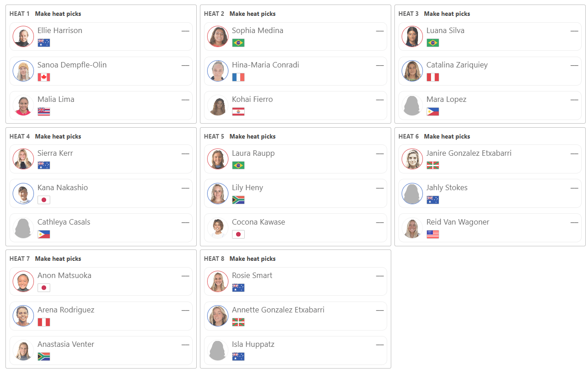
Task: Click Jahly Stokes' placeholder silhouette avatar
Action: 413,194
